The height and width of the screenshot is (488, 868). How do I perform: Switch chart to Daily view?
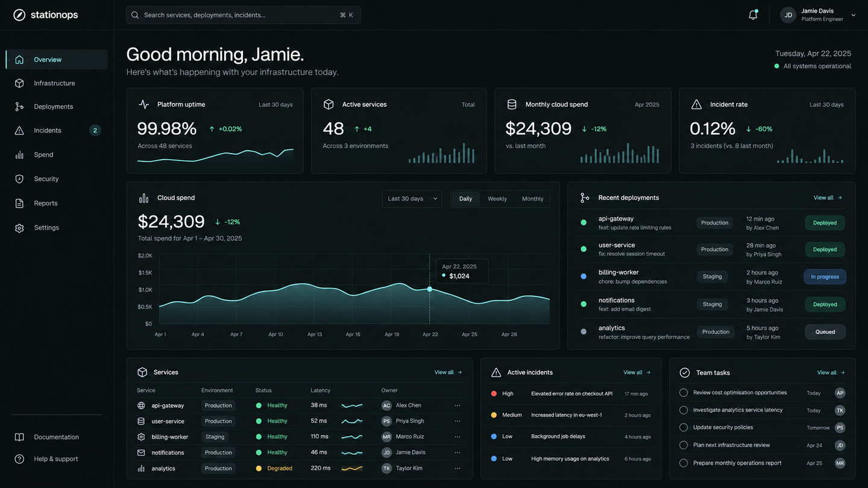tap(466, 199)
